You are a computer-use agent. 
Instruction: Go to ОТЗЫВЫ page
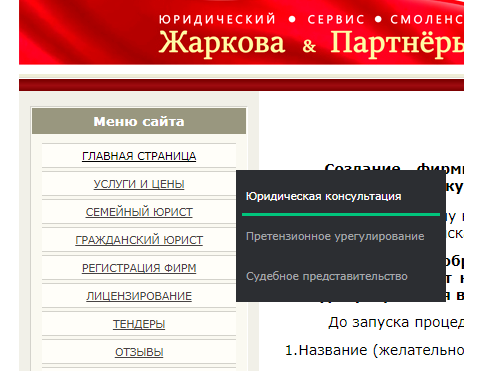pos(139,352)
